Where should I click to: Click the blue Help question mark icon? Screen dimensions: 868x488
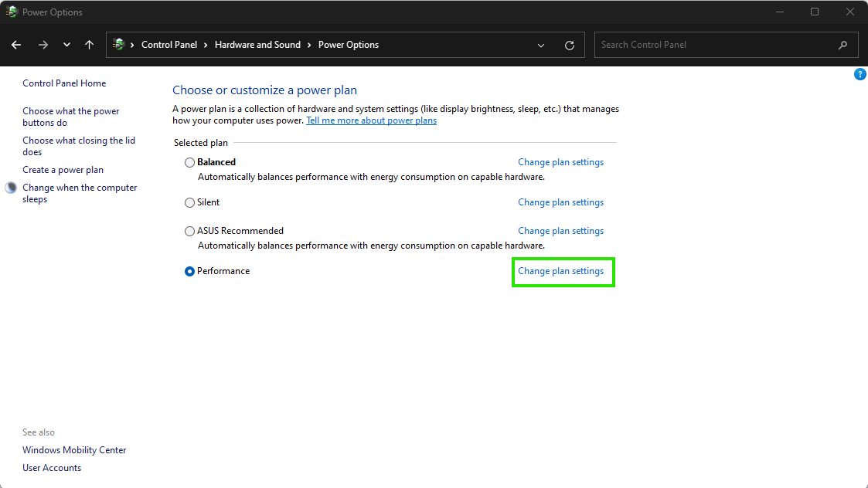(860, 74)
